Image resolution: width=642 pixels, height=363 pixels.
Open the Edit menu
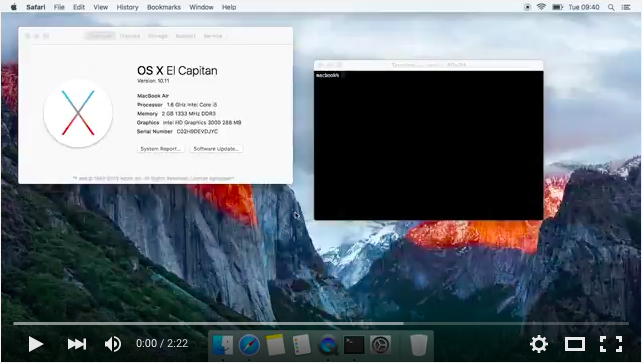(79, 7)
